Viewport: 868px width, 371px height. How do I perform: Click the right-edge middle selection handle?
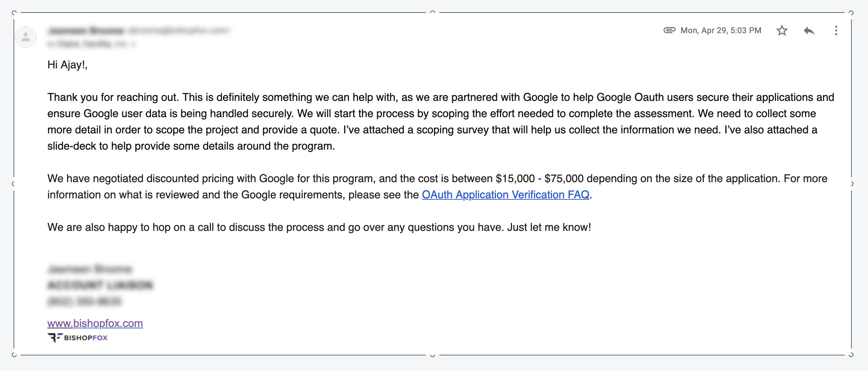(852, 184)
